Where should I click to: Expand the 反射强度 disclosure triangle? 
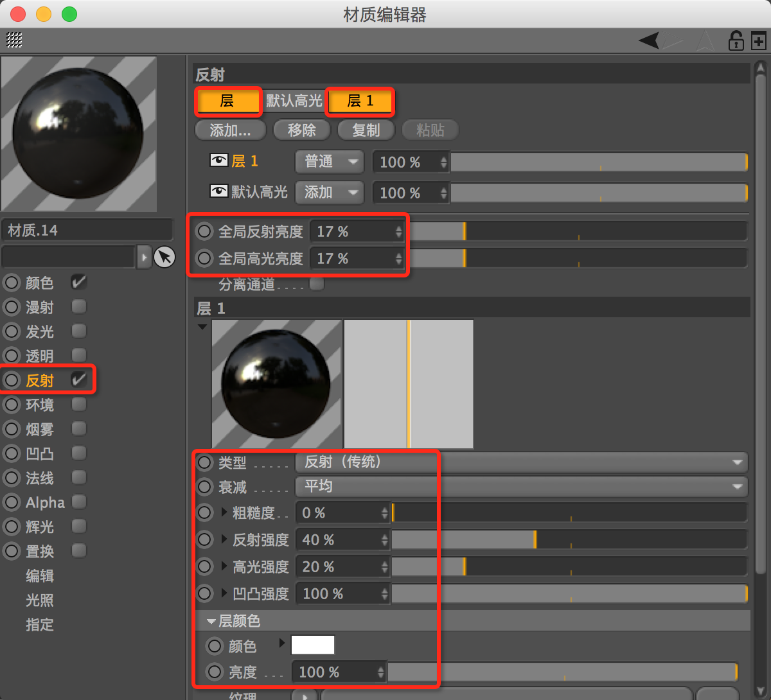pos(224,539)
